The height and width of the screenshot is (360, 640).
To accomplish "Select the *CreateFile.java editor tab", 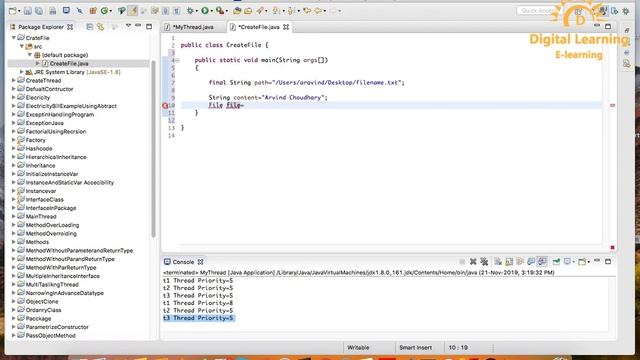I will pyautogui.click(x=259, y=27).
